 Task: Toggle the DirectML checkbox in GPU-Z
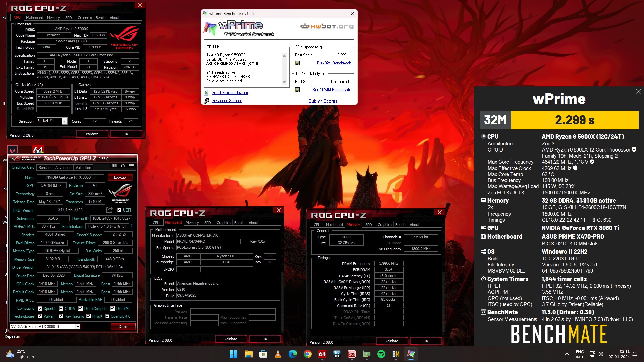[113, 309]
